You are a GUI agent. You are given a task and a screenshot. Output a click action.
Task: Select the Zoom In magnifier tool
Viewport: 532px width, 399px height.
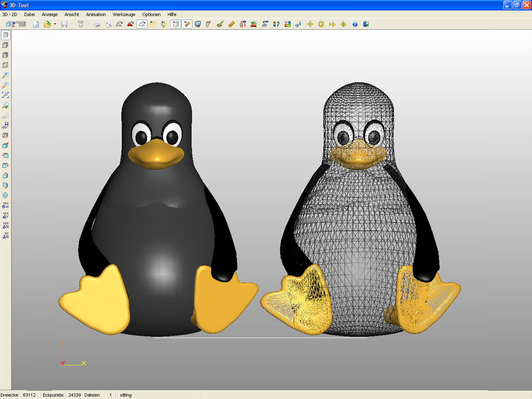click(x=5, y=74)
